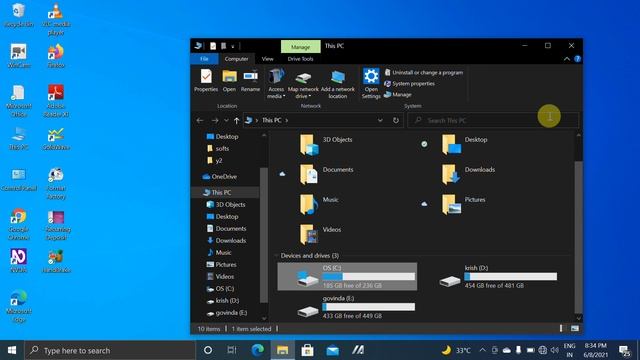Open the Downloads folder in main pane
The height and width of the screenshot is (360, 640).
click(x=468, y=174)
